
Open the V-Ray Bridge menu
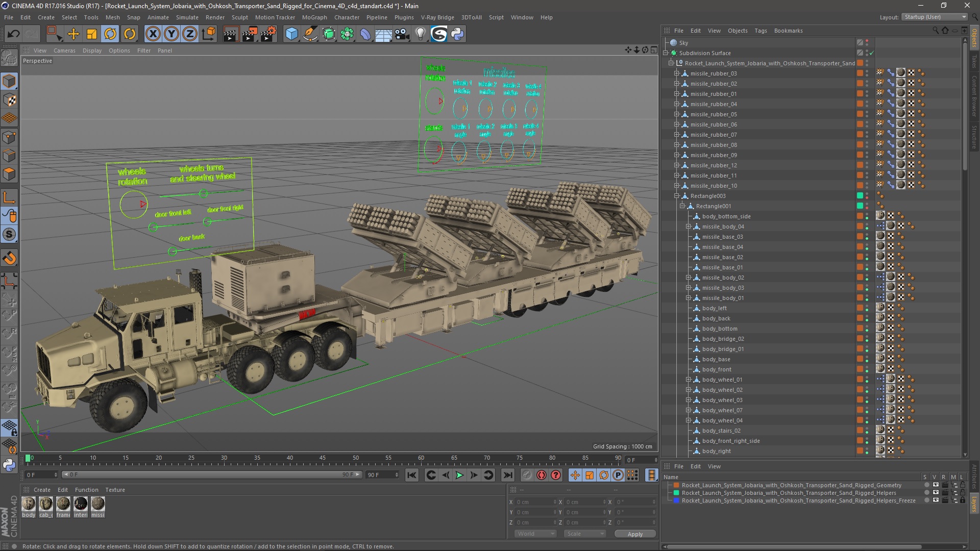437,17
